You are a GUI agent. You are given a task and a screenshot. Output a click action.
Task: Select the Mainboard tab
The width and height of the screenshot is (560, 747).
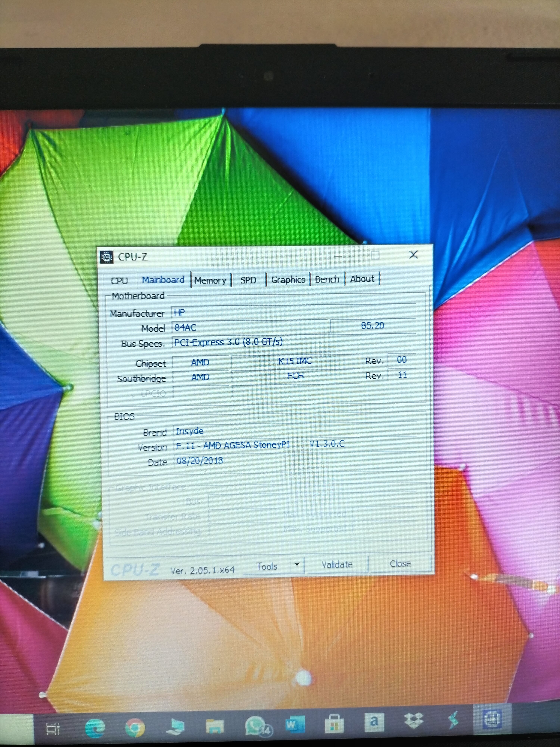pyautogui.click(x=163, y=280)
